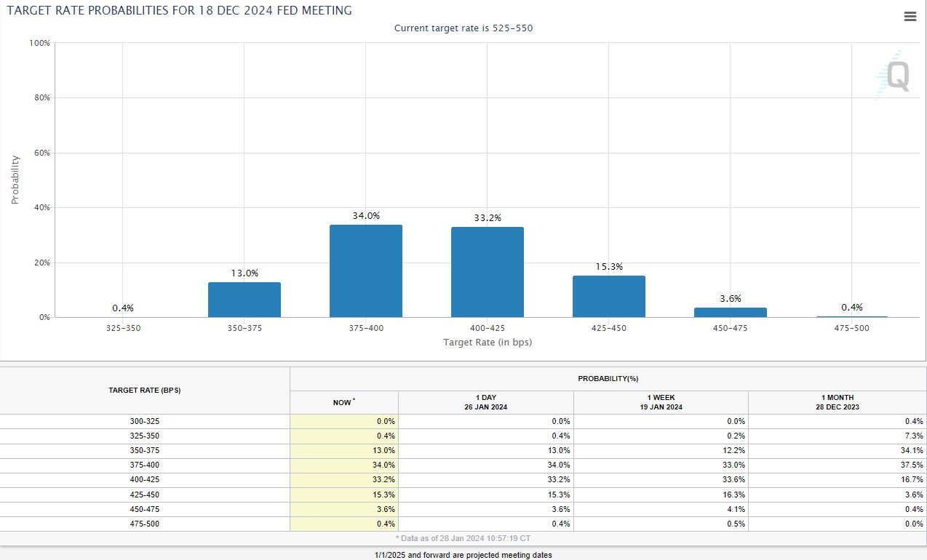Click the 'Target Rate (in bps)' axis title

pos(487,342)
